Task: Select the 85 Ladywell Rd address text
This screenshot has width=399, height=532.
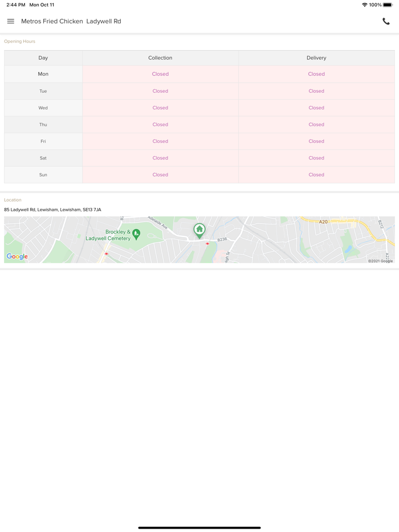Action: (52, 210)
